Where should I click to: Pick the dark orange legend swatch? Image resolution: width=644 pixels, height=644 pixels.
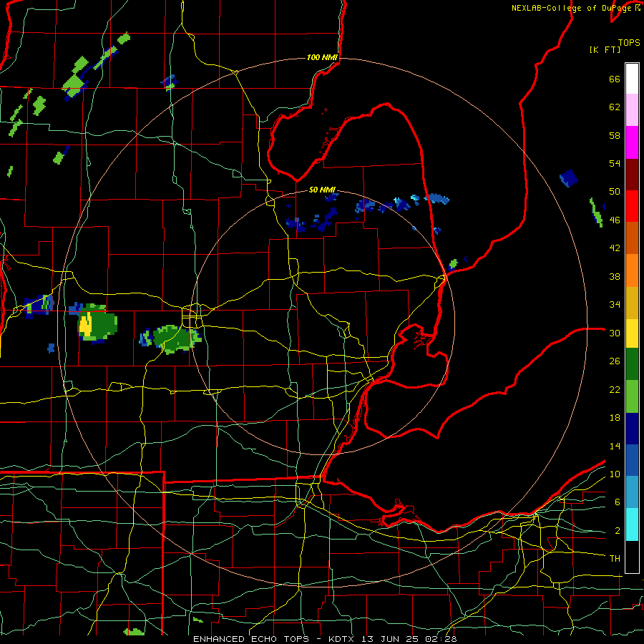point(632,238)
